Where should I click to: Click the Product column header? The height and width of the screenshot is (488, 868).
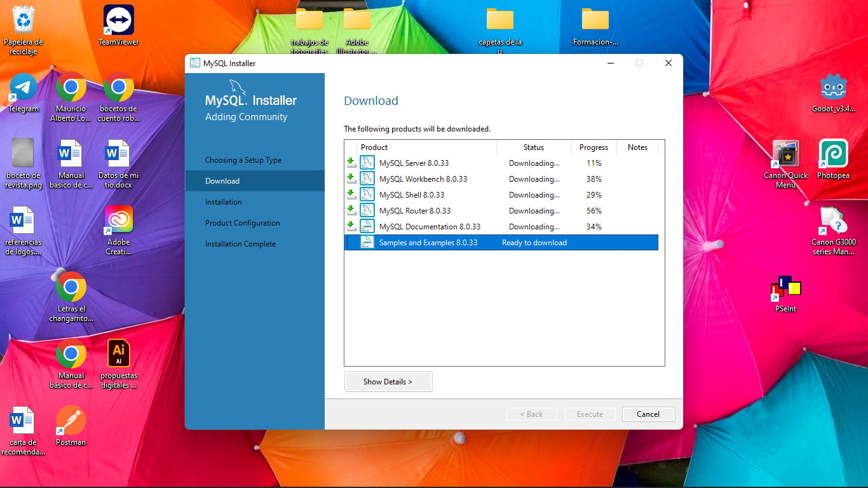427,147
